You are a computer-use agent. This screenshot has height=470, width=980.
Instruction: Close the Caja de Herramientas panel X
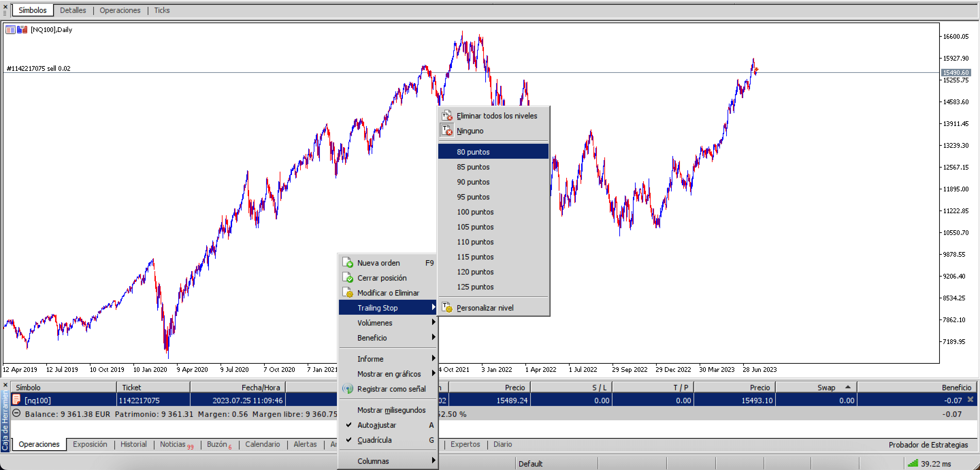tap(5, 385)
